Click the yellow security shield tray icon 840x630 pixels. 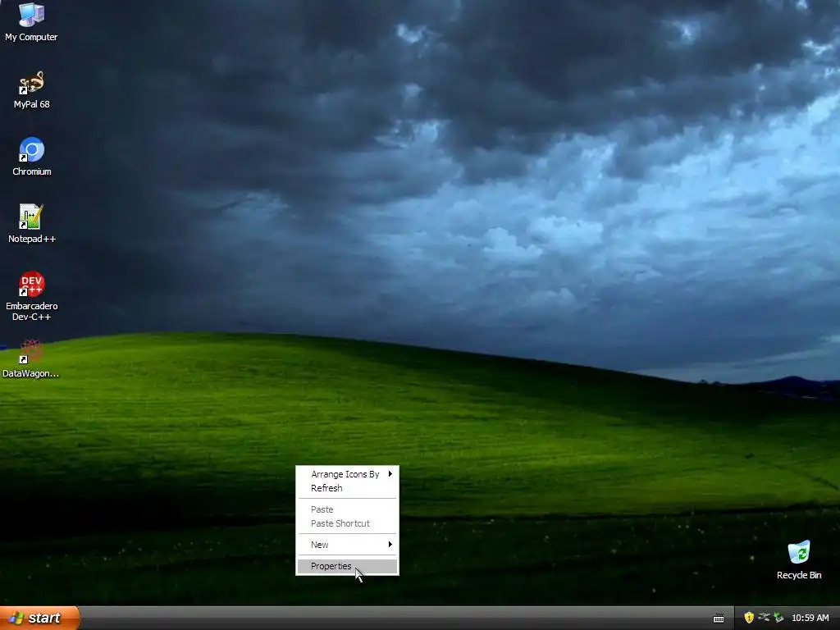pyautogui.click(x=749, y=618)
